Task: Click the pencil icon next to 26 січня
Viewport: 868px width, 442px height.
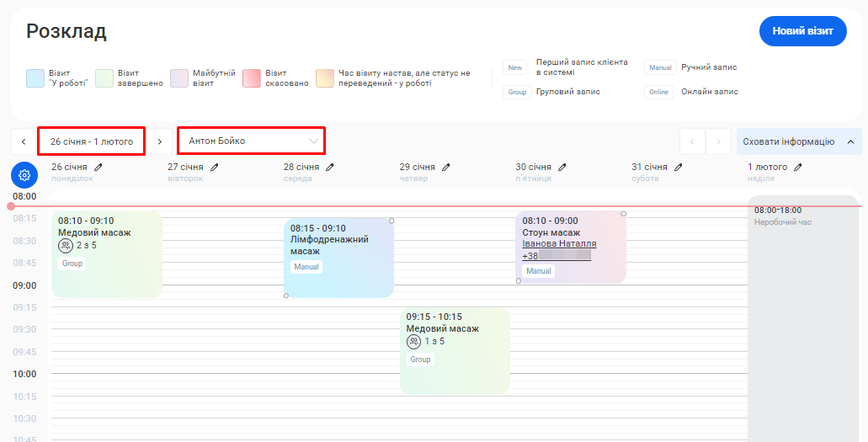Action: click(x=99, y=168)
